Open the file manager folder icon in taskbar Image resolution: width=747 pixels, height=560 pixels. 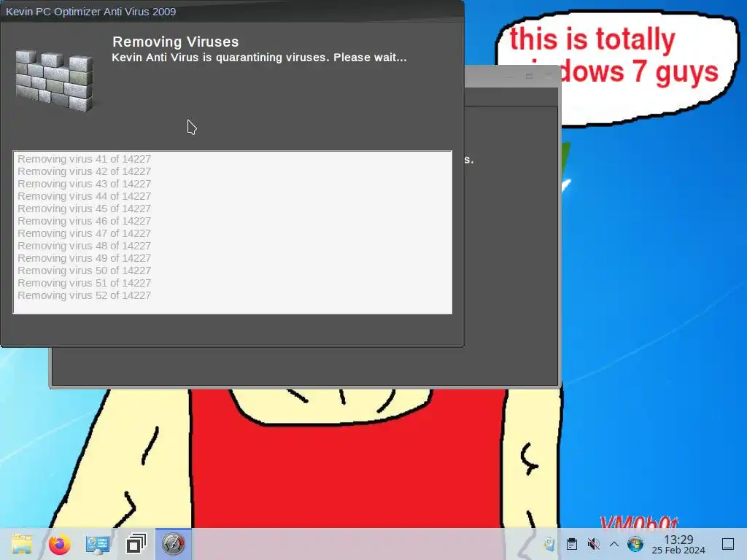pos(21,544)
